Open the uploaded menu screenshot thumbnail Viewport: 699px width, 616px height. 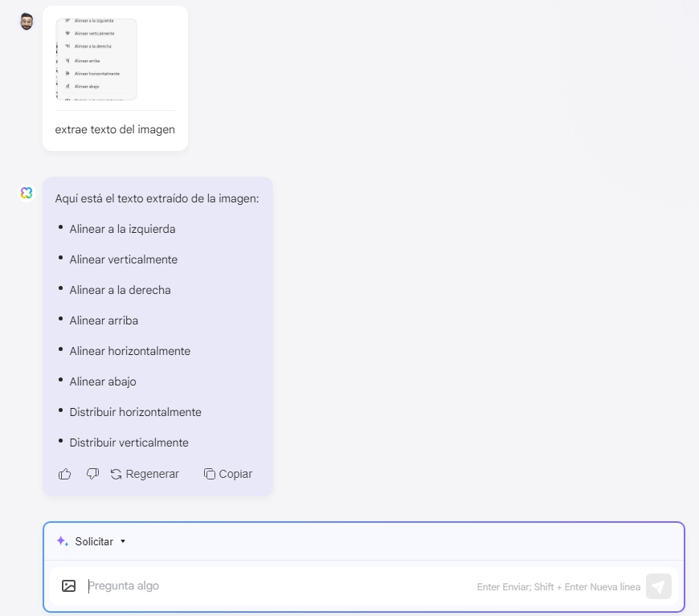click(96, 59)
